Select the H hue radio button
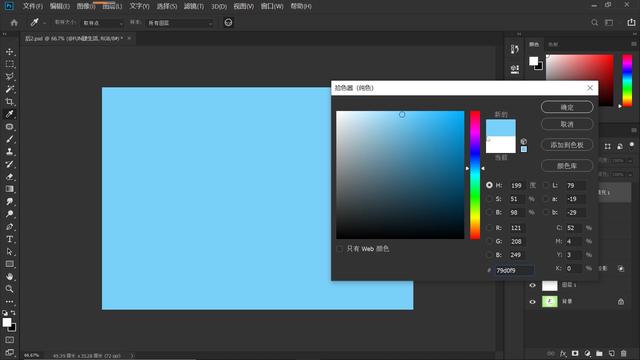Viewport: 640px width, 360px height. tap(489, 185)
